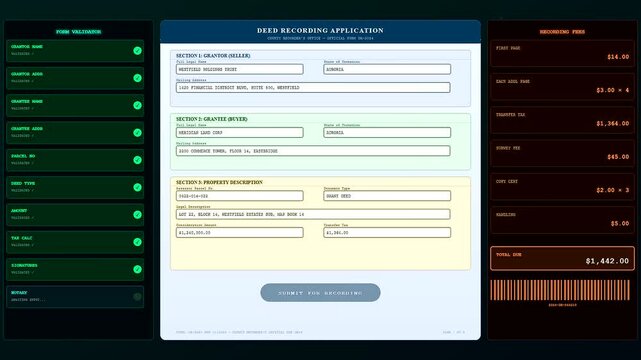Click the grantee Full Legal Name field

coord(240,132)
